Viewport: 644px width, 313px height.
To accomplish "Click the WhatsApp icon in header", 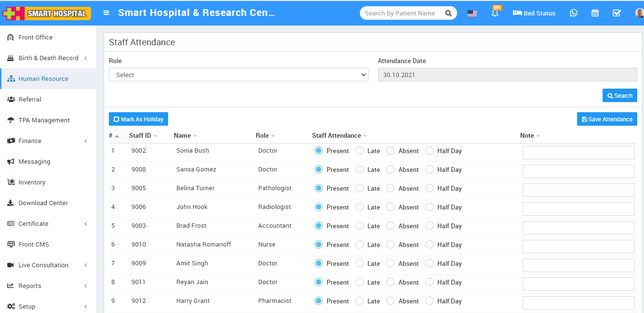I will click(x=573, y=13).
